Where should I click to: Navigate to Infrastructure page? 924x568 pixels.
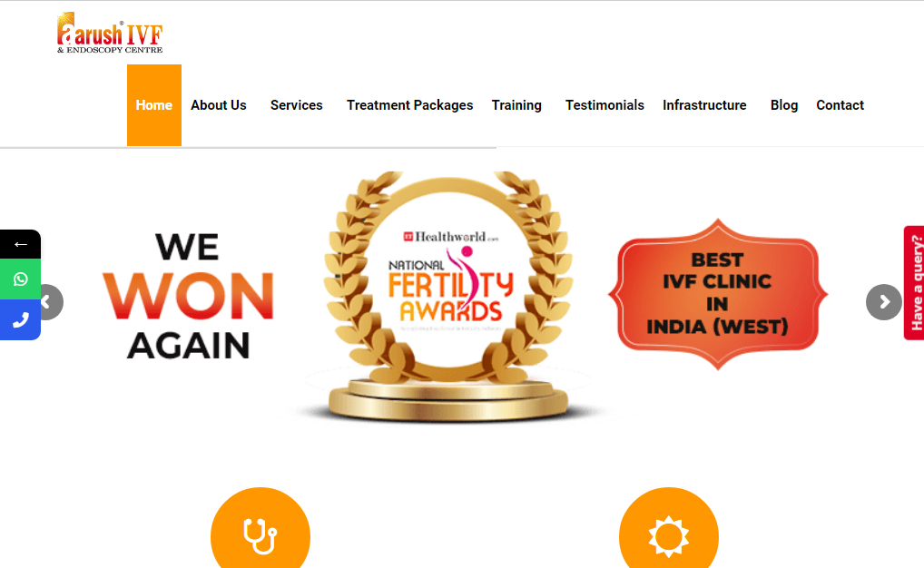coord(704,105)
